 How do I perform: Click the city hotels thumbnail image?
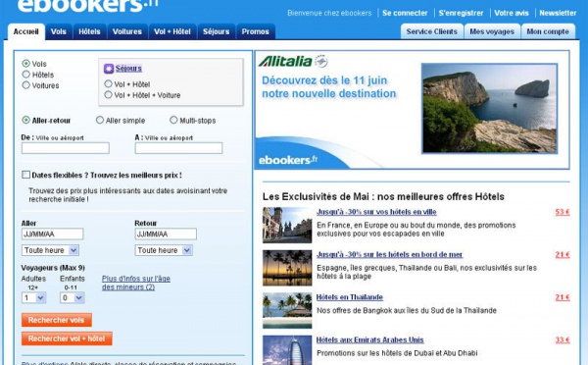287,226
